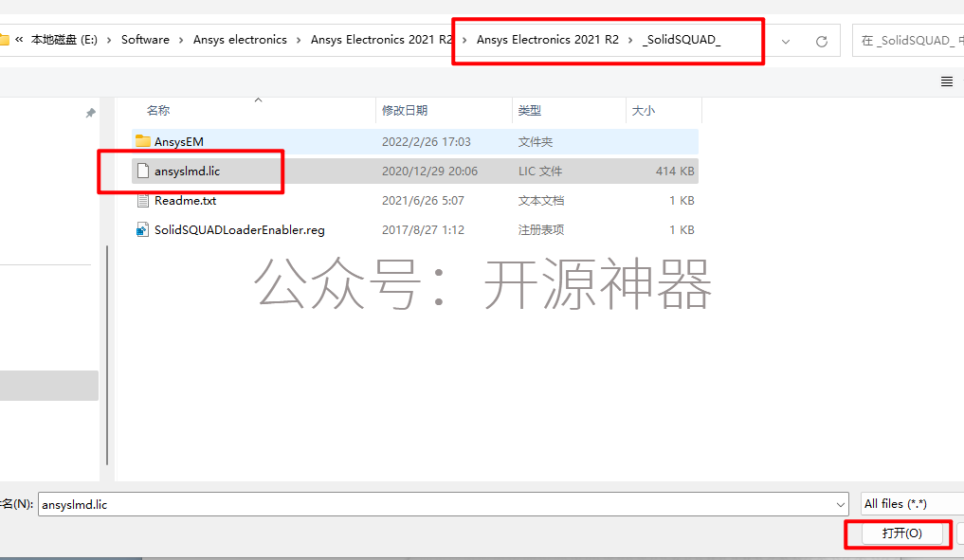Viewport: 964px width, 560px height.
Task: Click the pin icon in the navigation pane
Action: coord(90,113)
